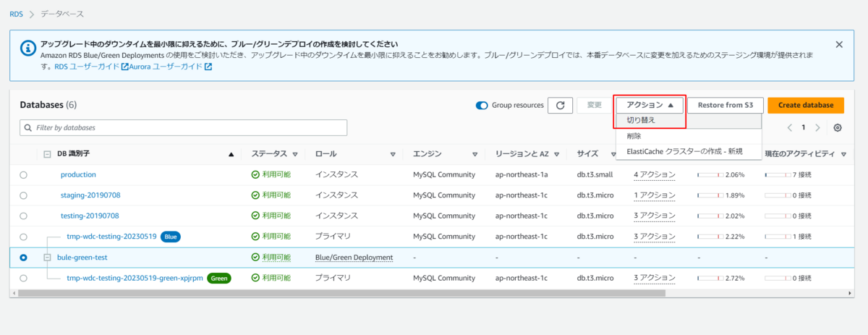The width and height of the screenshot is (868, 335).
Task: Click the Create database button
Action: pyautogui.click(x=806, y=106)
